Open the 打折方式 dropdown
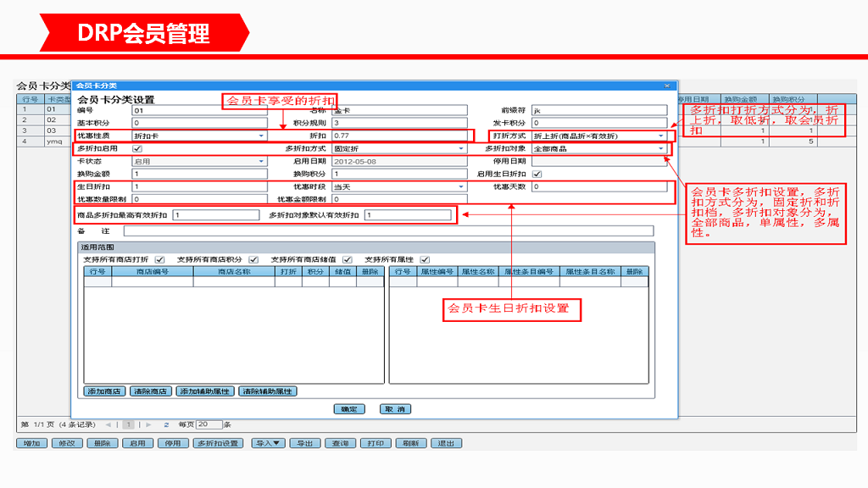868x488 pixels. [663, 136]
